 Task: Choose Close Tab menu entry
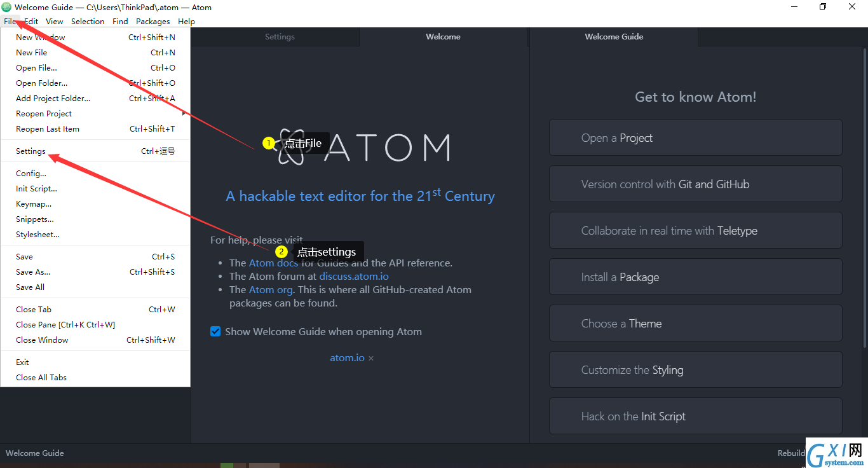point(95,310)
